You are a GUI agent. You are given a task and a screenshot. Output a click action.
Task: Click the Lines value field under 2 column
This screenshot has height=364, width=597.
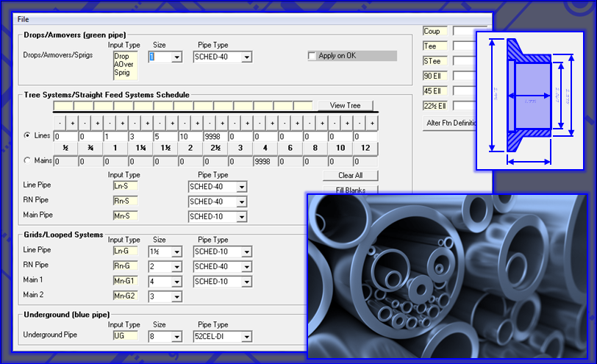pyautogui.click(x=190, y=137)
